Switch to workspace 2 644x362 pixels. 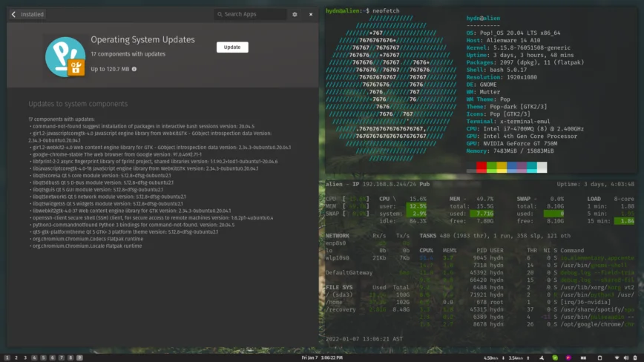click(16, 358)
